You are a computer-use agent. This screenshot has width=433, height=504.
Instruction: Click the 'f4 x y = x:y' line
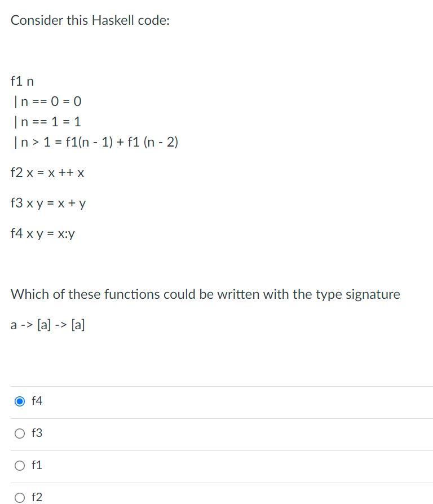(x=43, y=233)
